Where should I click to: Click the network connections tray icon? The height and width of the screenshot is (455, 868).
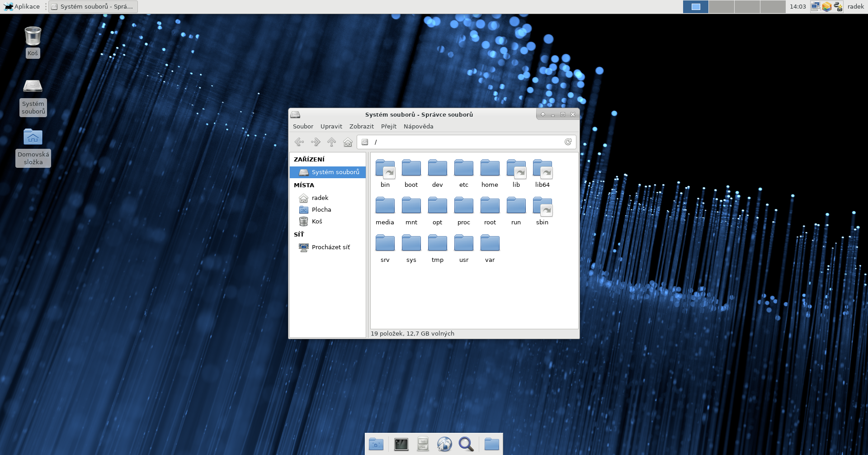pyautogui.click(x=815, y=7)
